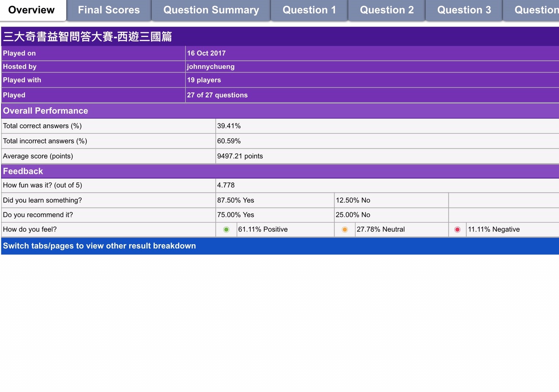
Task: Click the green Positive feedback icon
Action: pyautogui.click(x=226, y=230)
